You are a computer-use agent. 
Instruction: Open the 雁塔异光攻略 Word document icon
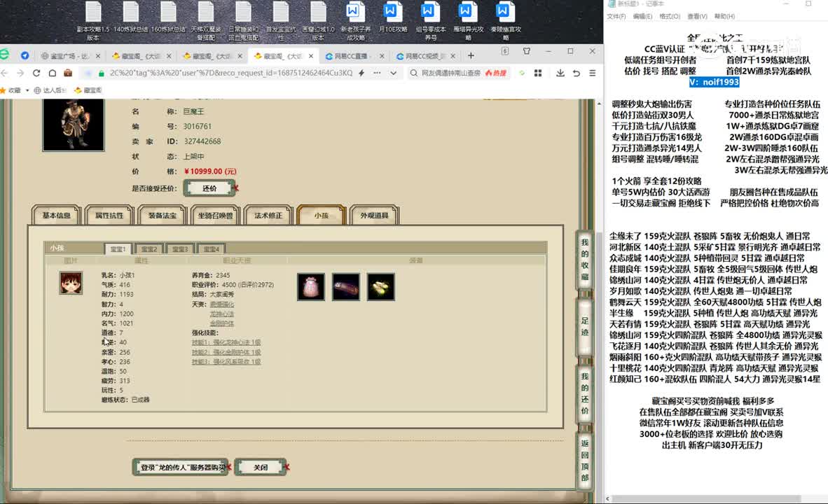click(x=468, y=20)
